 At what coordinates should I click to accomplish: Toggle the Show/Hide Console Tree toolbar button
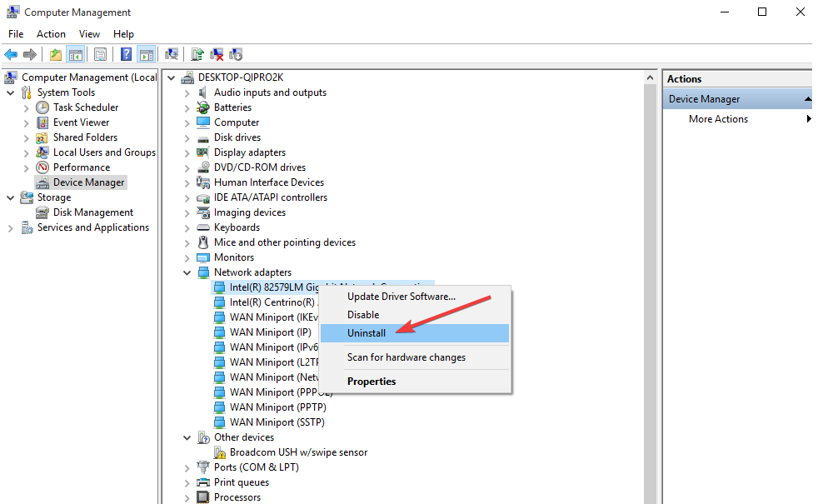coord(76,54)
